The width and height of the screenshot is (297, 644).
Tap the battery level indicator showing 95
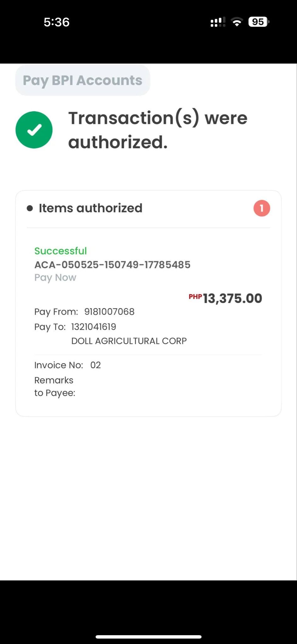point(258,22)
